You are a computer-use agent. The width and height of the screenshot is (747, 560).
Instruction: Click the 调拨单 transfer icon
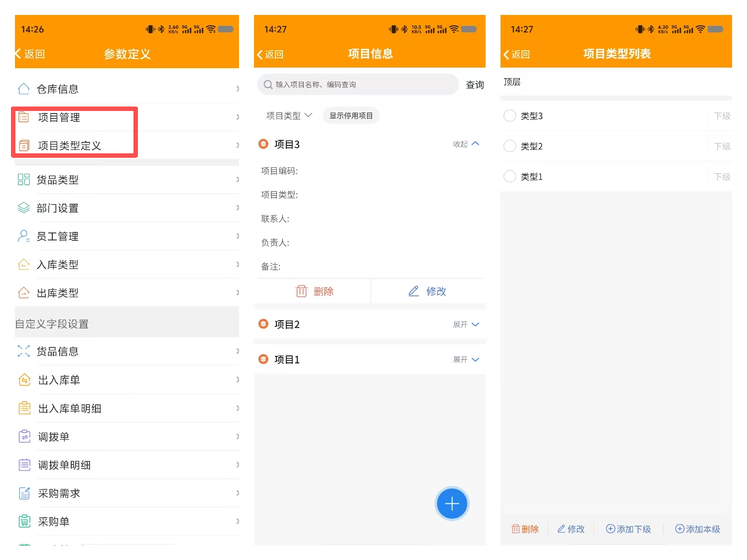[x=24, y=437]
